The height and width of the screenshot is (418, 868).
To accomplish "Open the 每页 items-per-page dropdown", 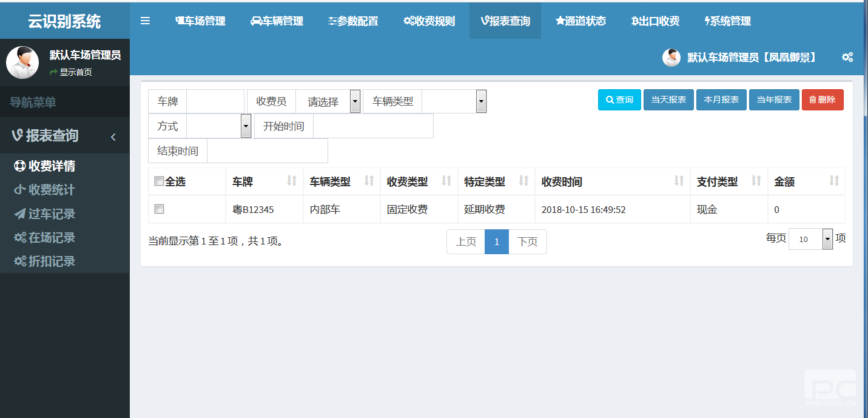I will click(811, 239).
